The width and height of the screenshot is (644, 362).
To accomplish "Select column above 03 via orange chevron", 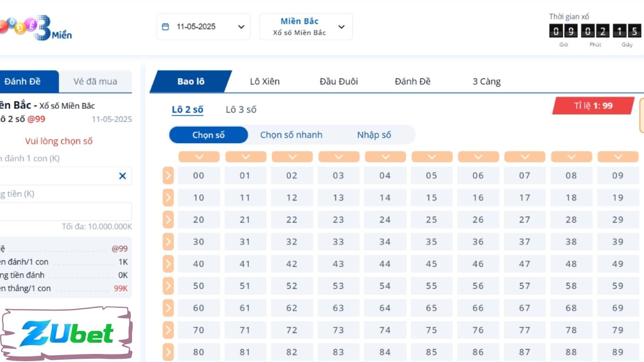I will 339,157.
